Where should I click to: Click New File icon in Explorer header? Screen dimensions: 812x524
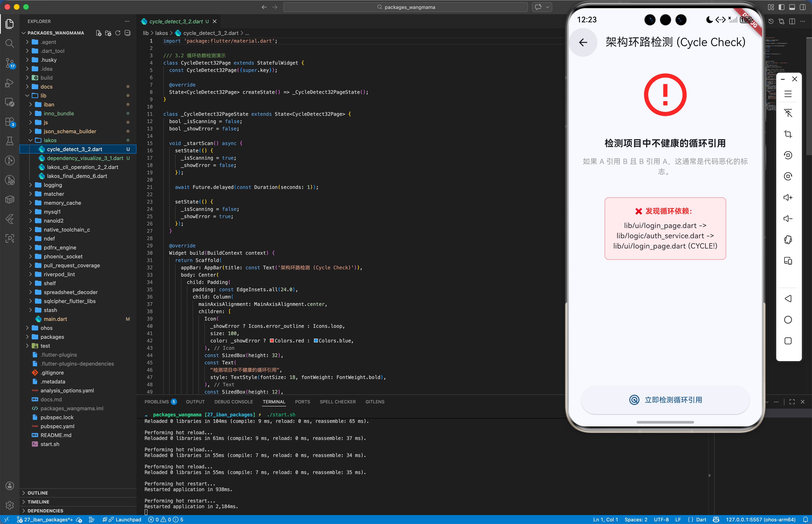pyautogui.click(x=99, y=33)
